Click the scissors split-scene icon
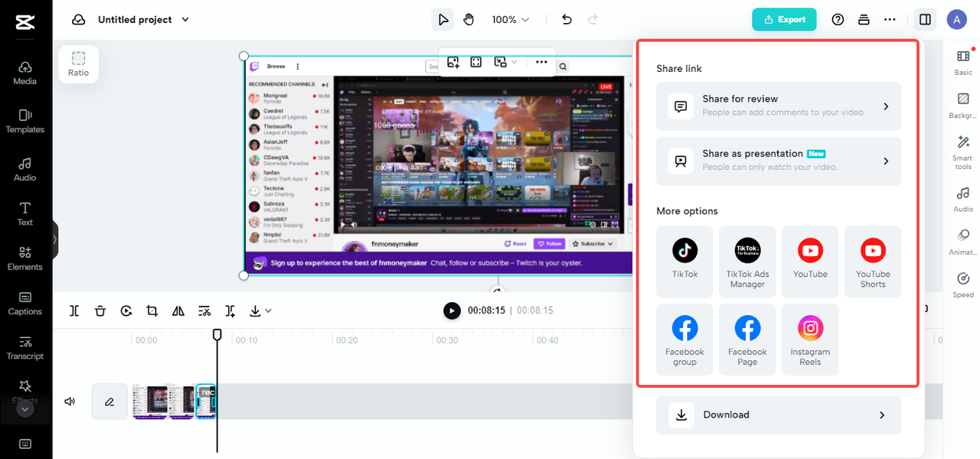The width and height of the screenshot is (980, 459). [x=204, y=311]
